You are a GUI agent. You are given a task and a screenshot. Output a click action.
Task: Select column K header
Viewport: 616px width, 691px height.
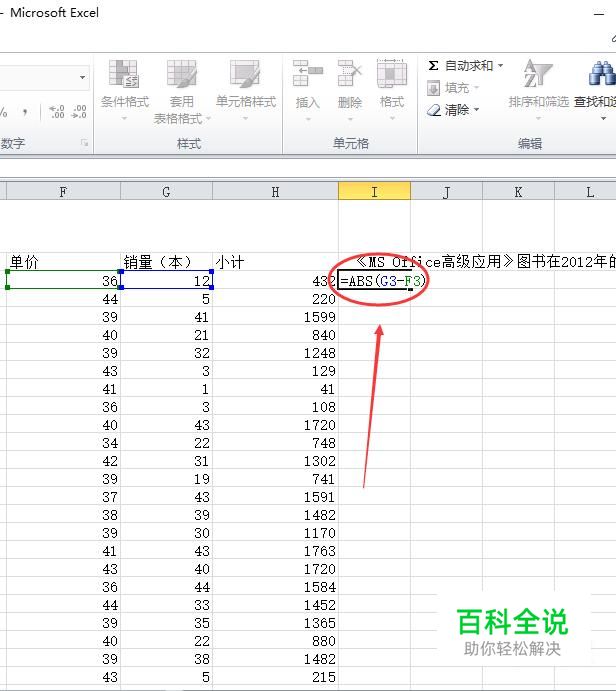pyautogui.click(x=518, y=192)
